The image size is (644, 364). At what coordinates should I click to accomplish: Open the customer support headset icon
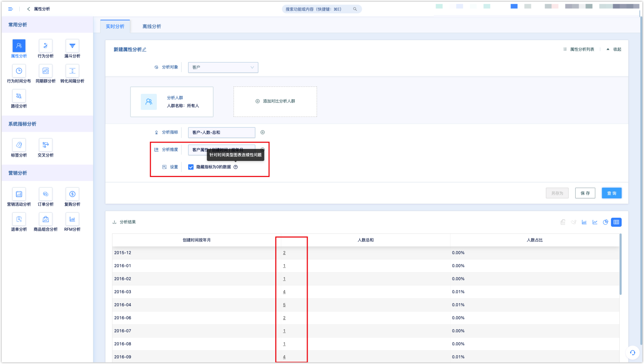coord(632,352)
